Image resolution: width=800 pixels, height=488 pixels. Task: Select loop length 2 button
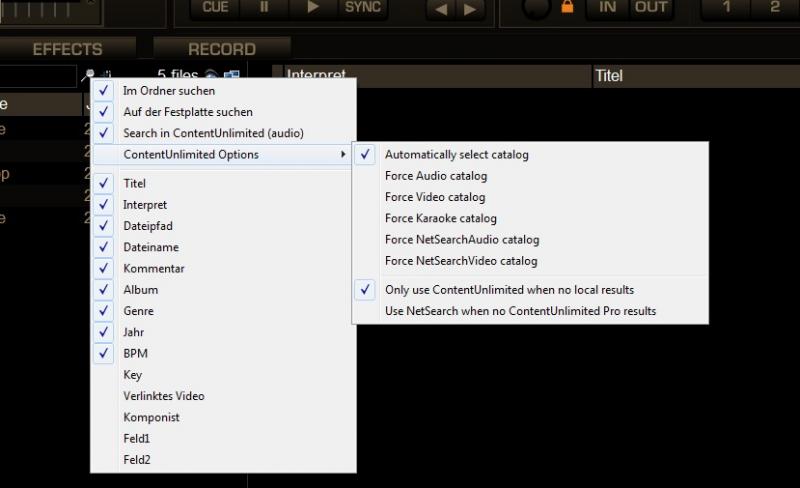(x=775, y=8)
